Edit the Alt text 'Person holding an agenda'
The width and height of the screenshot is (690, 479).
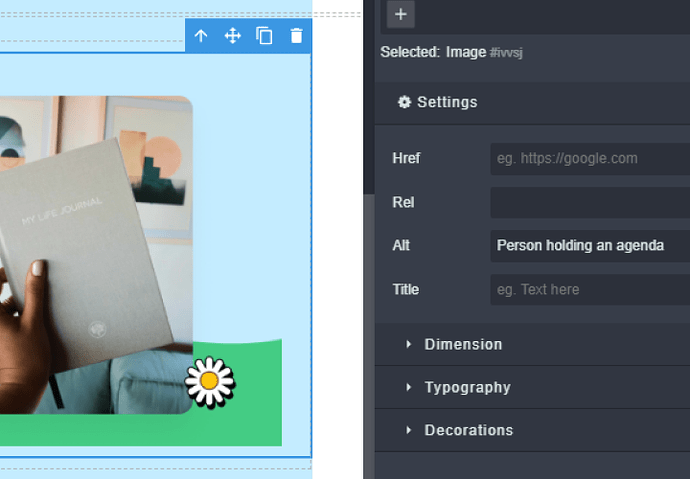point(590,245)
